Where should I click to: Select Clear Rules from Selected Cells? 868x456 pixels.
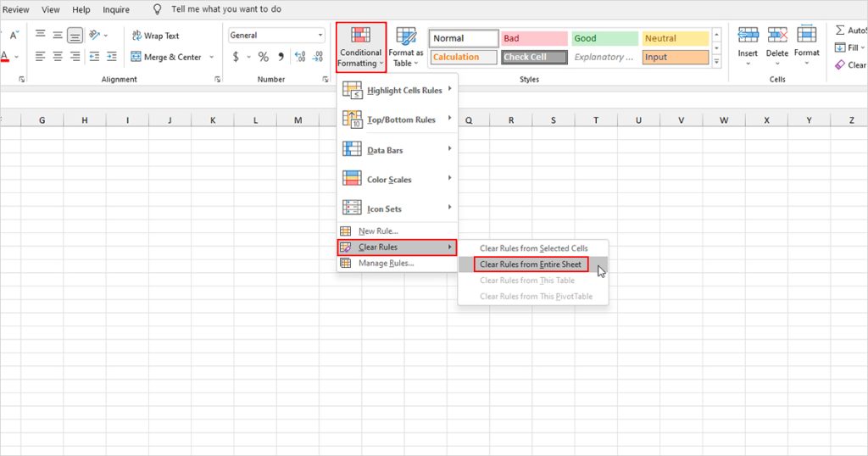[533, 248]
